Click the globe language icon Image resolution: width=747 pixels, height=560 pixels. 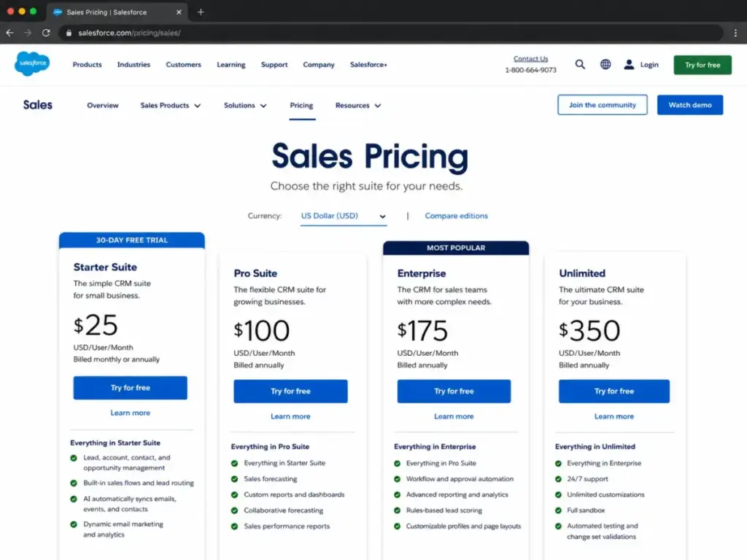(605, 64)
